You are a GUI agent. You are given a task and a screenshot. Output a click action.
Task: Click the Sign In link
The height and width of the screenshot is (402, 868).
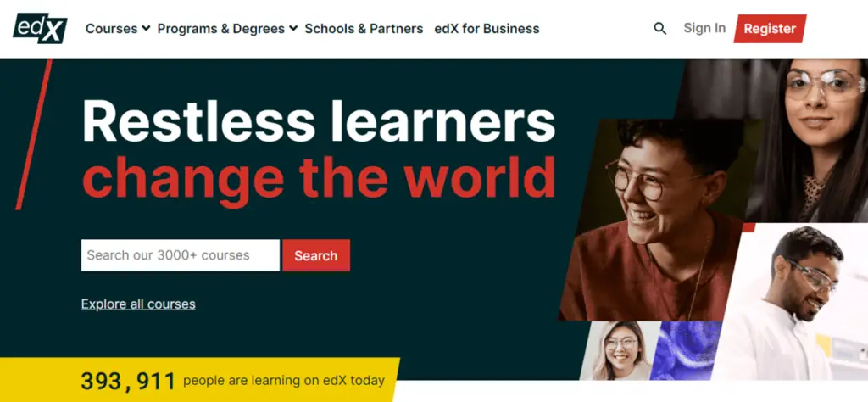(x=704, y=28)
